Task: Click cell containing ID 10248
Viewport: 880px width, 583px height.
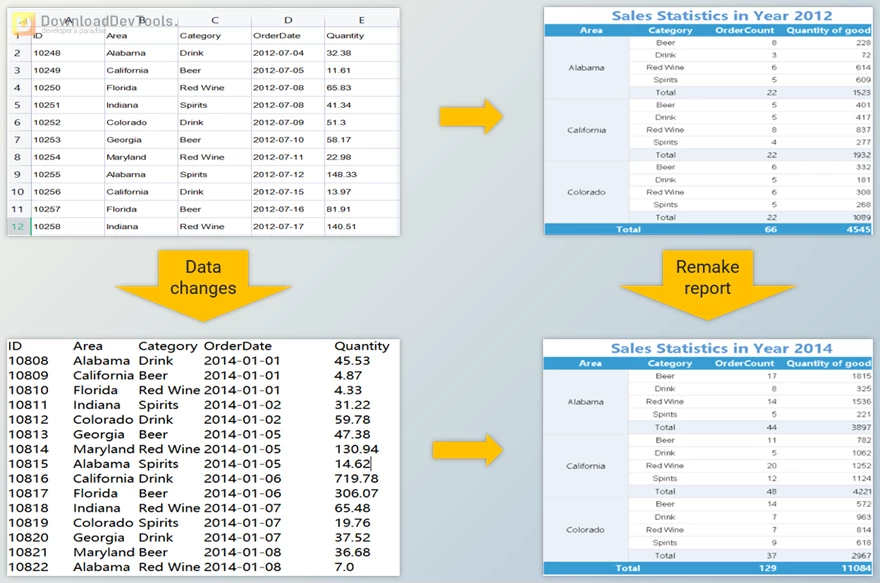Action: coord(67,53)
